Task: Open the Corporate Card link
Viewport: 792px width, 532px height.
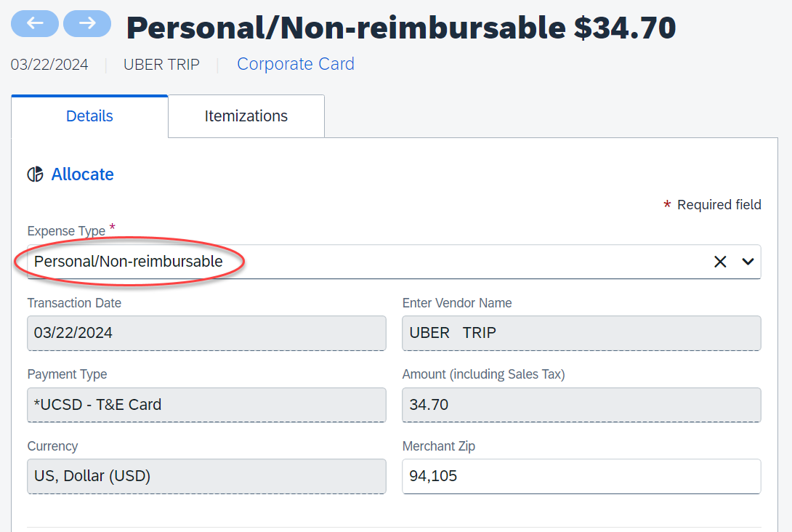Action: [x=296, y=64]
